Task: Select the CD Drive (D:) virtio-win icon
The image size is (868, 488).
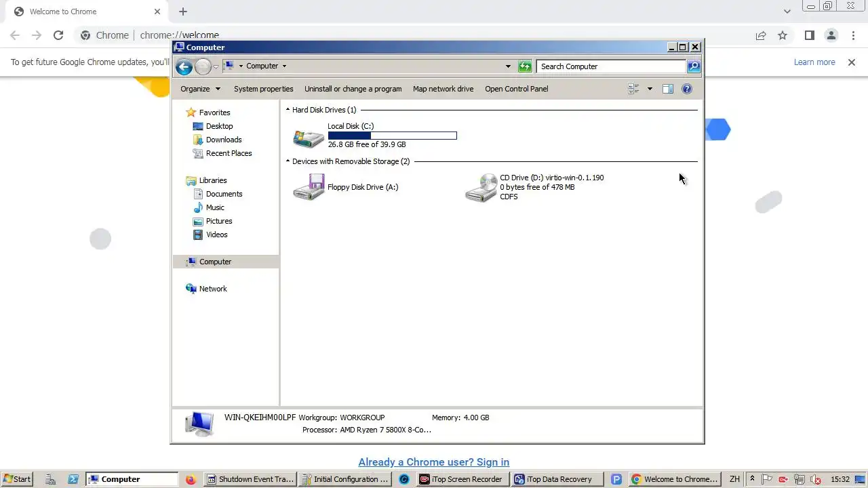Action: click(x=481, y=188)
